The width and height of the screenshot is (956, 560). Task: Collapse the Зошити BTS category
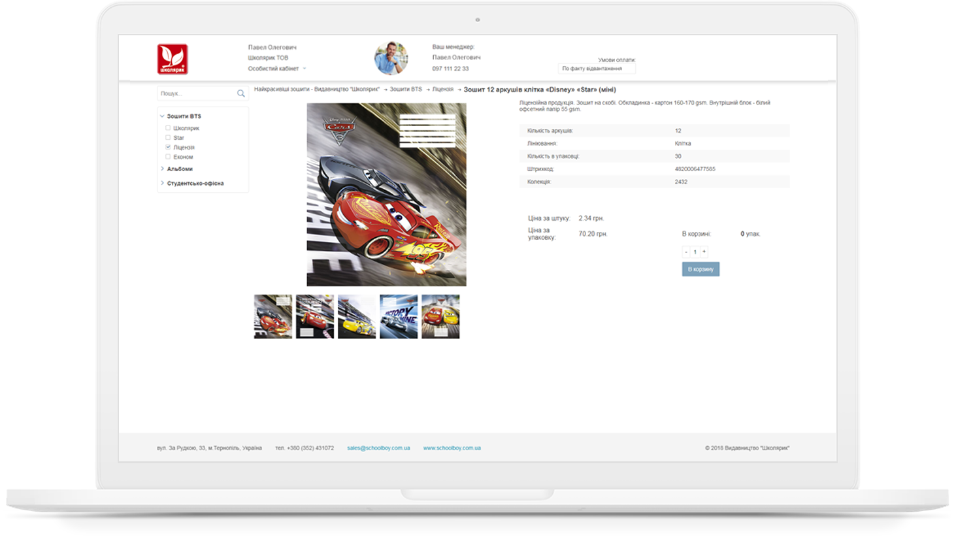pos(162,116)
